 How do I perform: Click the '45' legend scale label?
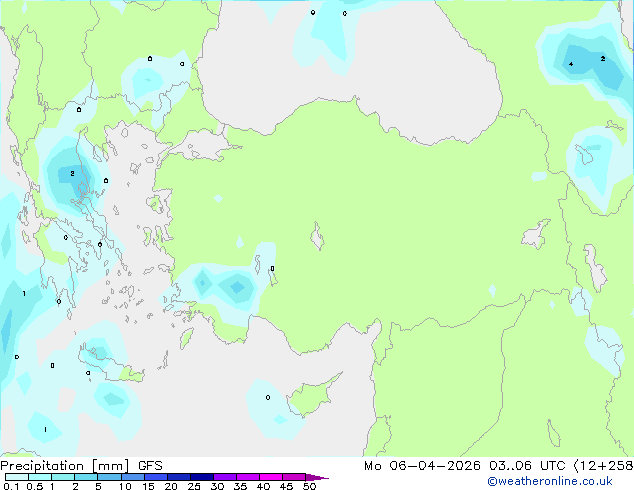click(x=286, y=486)
